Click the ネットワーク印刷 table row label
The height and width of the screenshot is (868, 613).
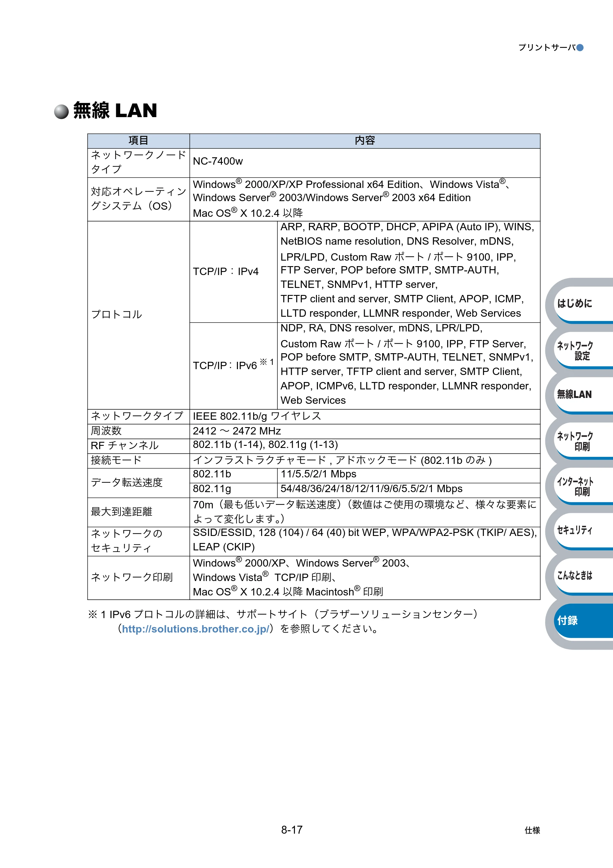(x=131, y=578)
